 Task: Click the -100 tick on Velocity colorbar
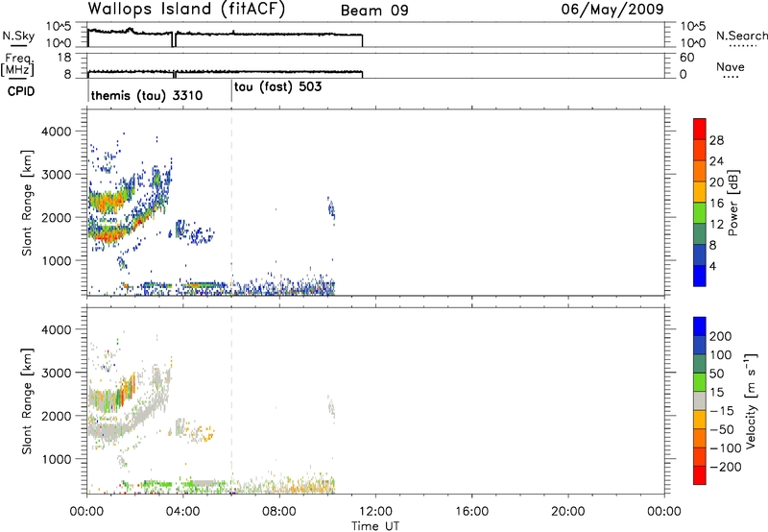(726, 448)
